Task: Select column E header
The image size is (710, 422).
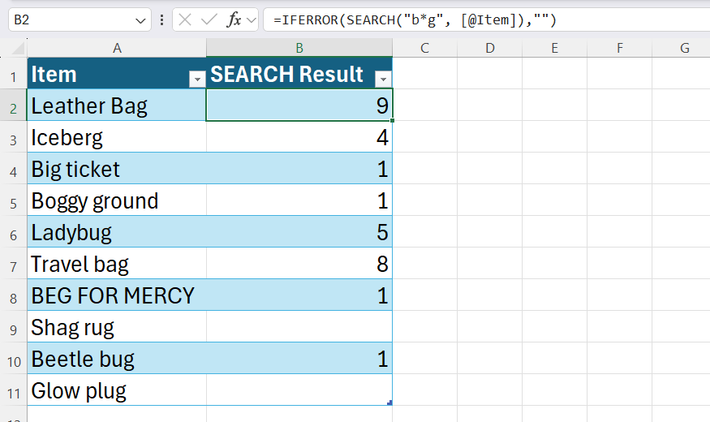Action: coord(555,48)
